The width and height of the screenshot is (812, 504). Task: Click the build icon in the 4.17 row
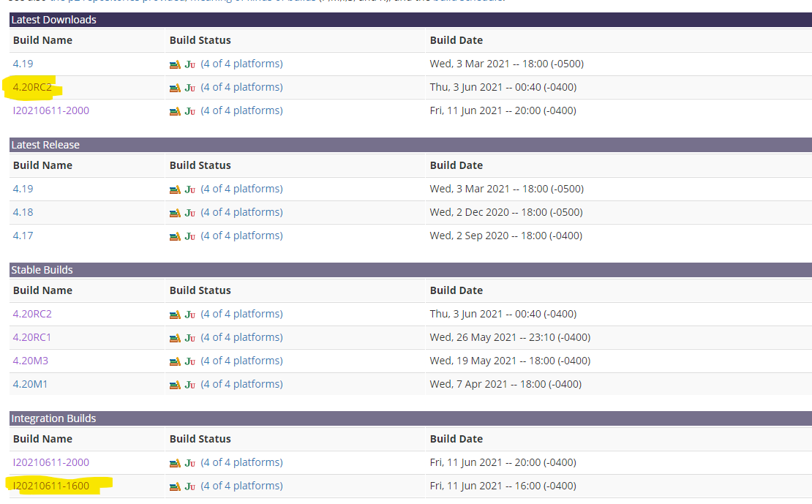point(175,236)
